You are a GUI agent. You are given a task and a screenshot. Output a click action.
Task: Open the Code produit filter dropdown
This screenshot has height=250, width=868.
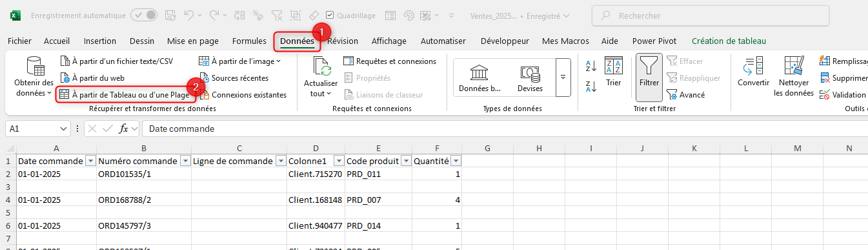pos(406,161)
